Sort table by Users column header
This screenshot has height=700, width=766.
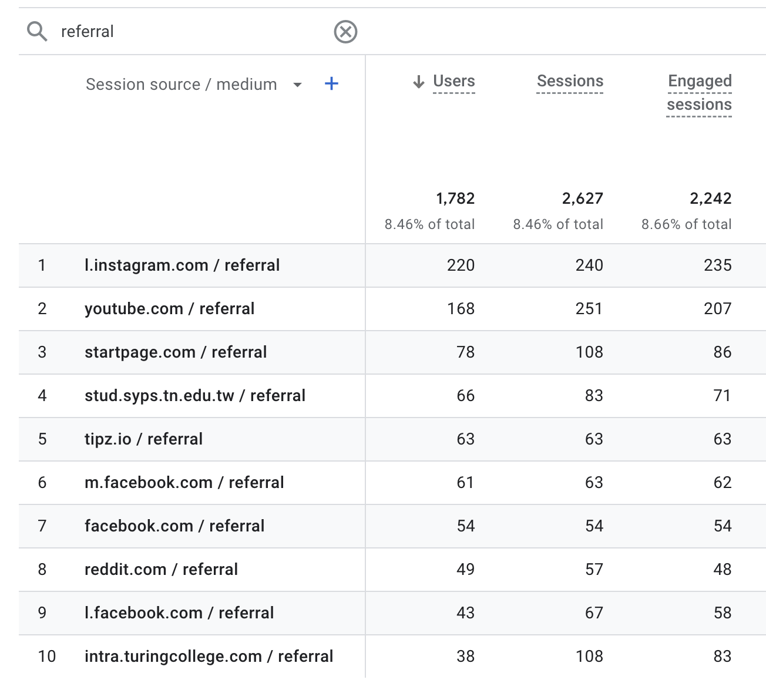point(453,81)
